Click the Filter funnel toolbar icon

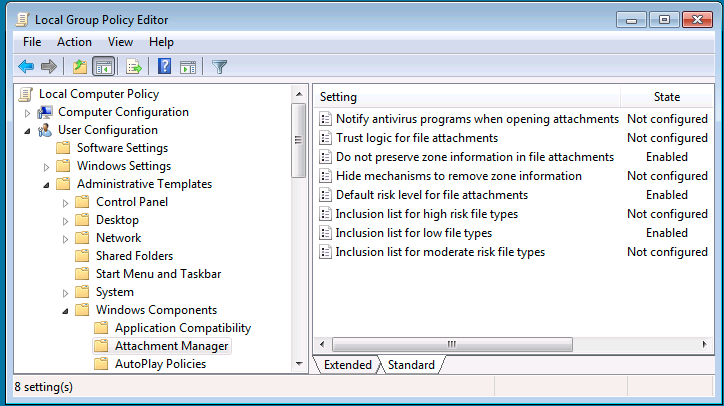point(219,67)
